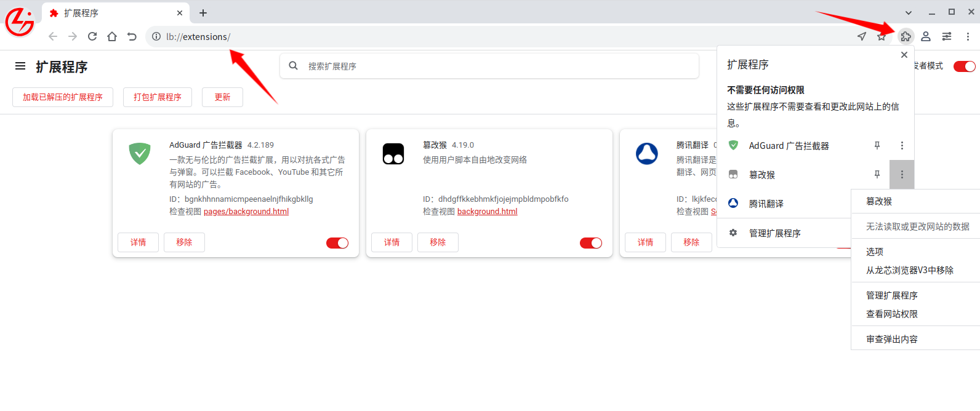Image resolution: width=980 pixels, height=411 pixels.
Task: Click the 篡改猴 three-dot more button
Action: pos(902,175)
